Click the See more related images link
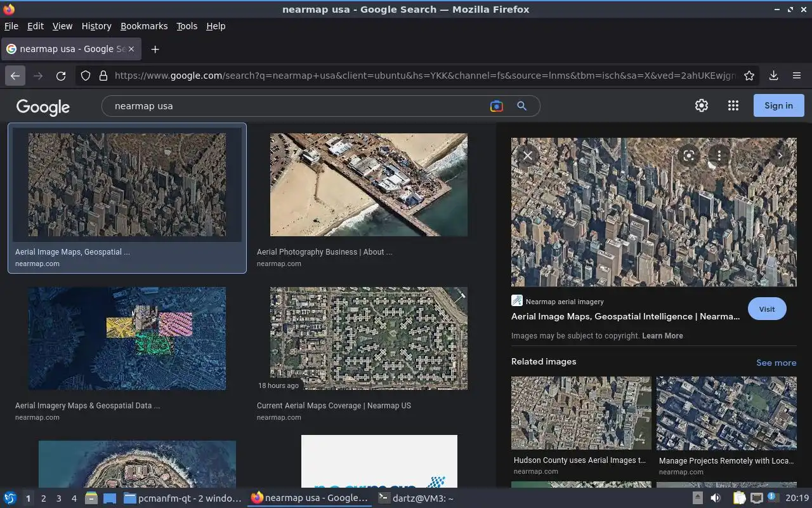The width and height of the screenshot is (812, 508). [x=776, y=363]
